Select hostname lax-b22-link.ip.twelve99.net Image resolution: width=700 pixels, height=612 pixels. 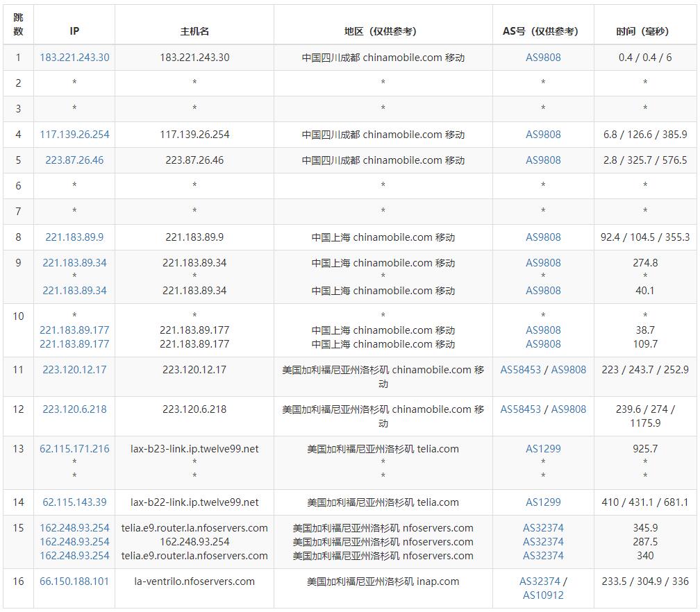pos(194,502)
